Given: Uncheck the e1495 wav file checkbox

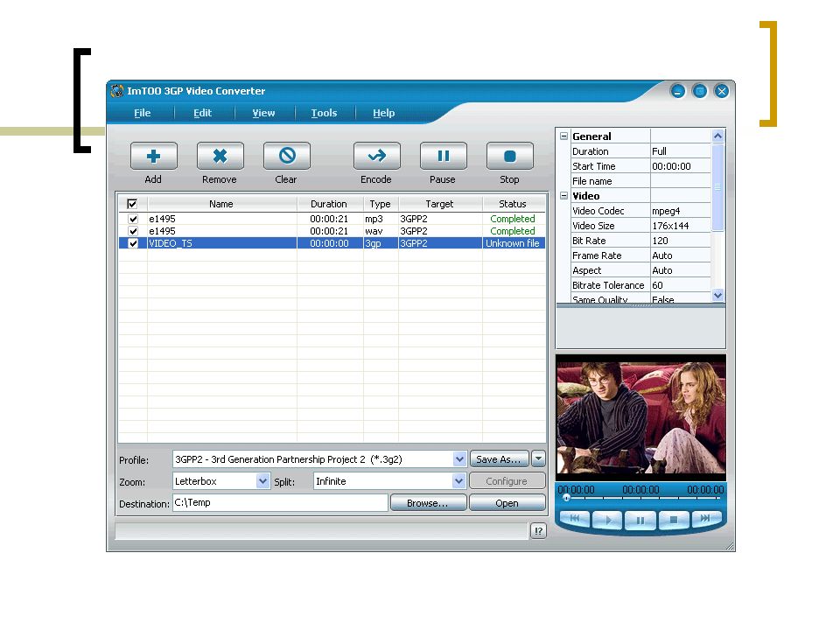Looking at the screenshot, I should (133, 231).
